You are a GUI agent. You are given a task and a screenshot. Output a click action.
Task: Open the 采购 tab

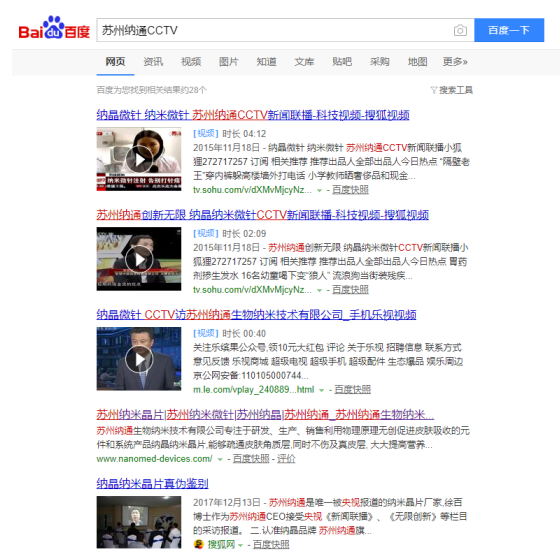(x=380, y=62)
